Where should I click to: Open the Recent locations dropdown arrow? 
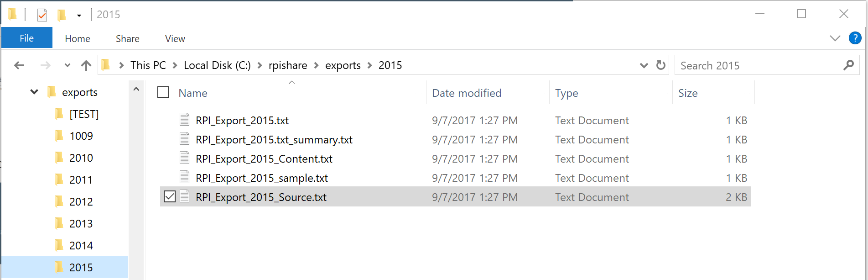(x=67, y=66)
